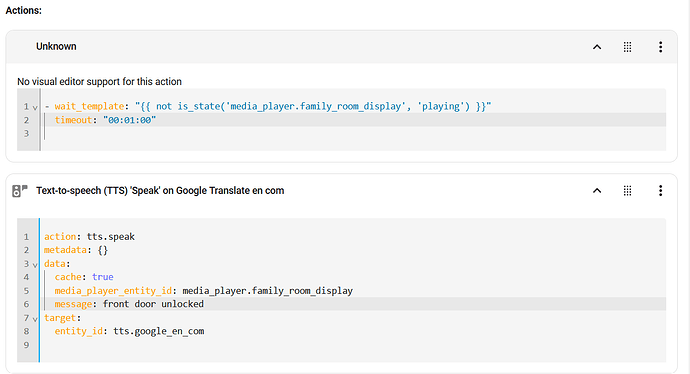The height and width of the screenshot is (374, 690).
Task: Collapse the Text-to-speech action card
Action: pyautogui.click(x=597, y=191)
